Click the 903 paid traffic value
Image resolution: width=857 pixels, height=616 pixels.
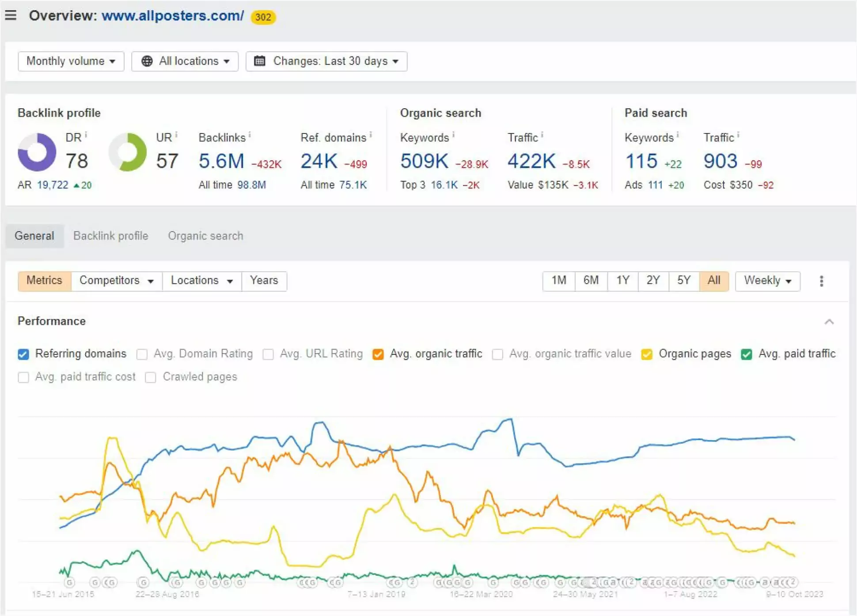coord(720,161)
